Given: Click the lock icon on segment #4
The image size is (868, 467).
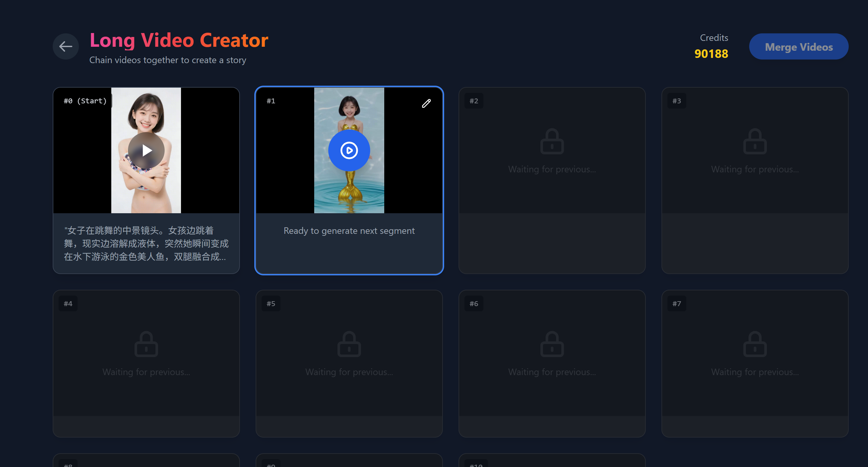Looking at the screenshot, I should [146, 344].
